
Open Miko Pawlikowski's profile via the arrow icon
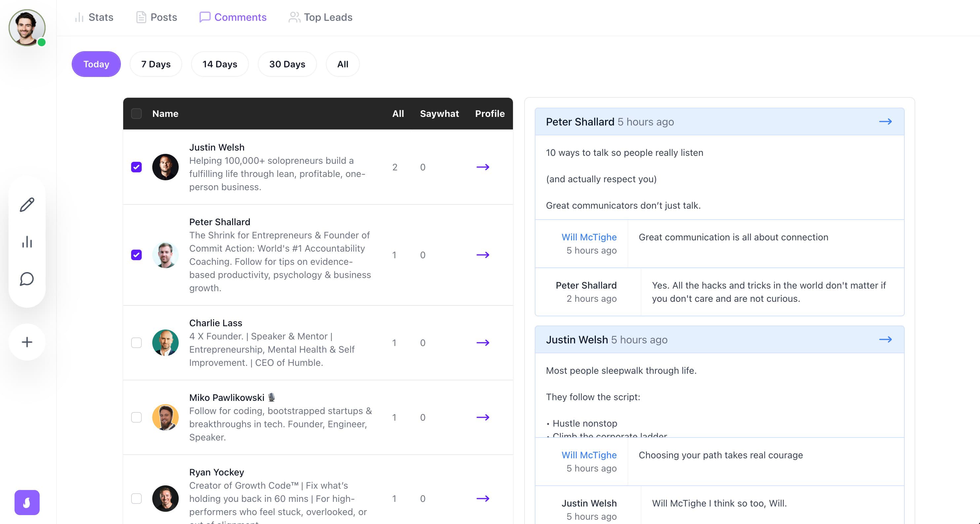483,417
